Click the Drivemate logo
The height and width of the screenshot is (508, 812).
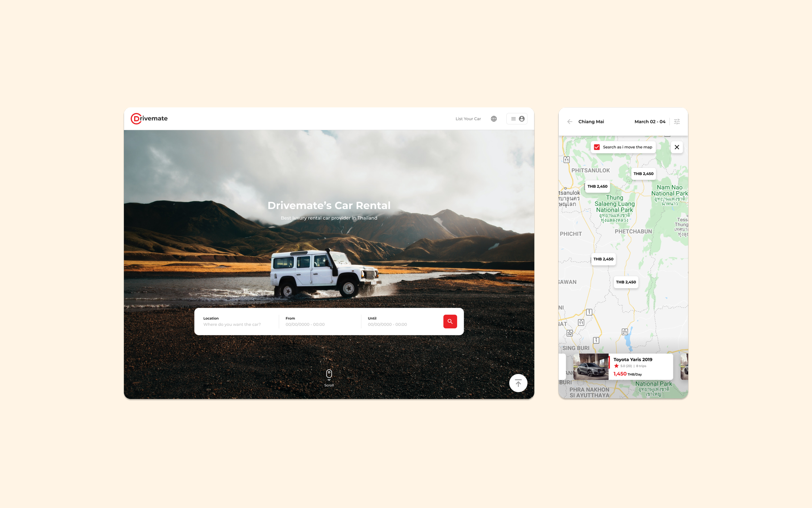click(149, 118)
